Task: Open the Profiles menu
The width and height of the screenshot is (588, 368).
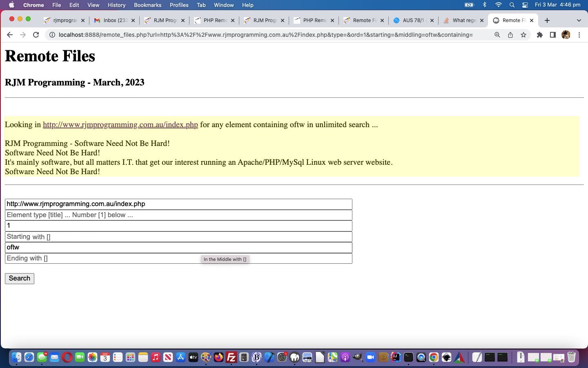Action: click(179, 5)
